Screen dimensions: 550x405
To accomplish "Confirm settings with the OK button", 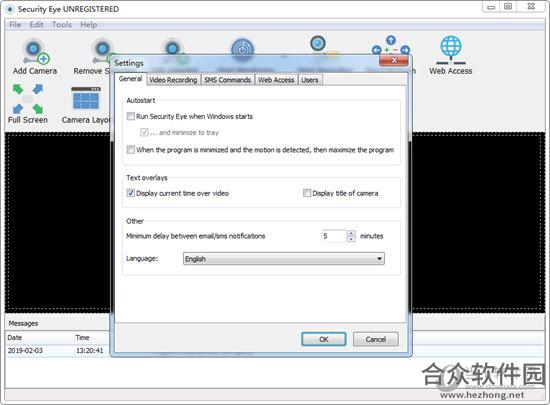I will click(323, 339).
